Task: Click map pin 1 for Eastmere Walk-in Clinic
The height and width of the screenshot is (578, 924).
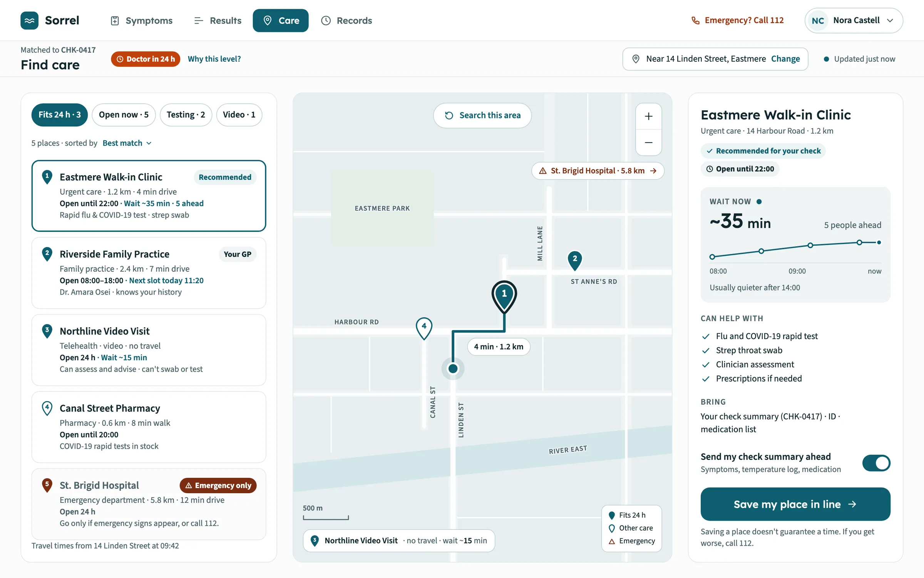Action: point(504,297)
